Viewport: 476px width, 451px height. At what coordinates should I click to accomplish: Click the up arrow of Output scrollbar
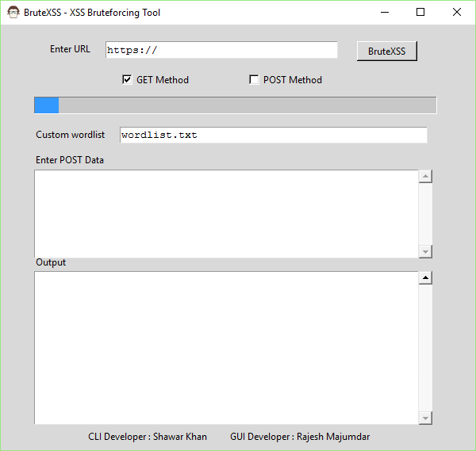click(x=425, y=278)
